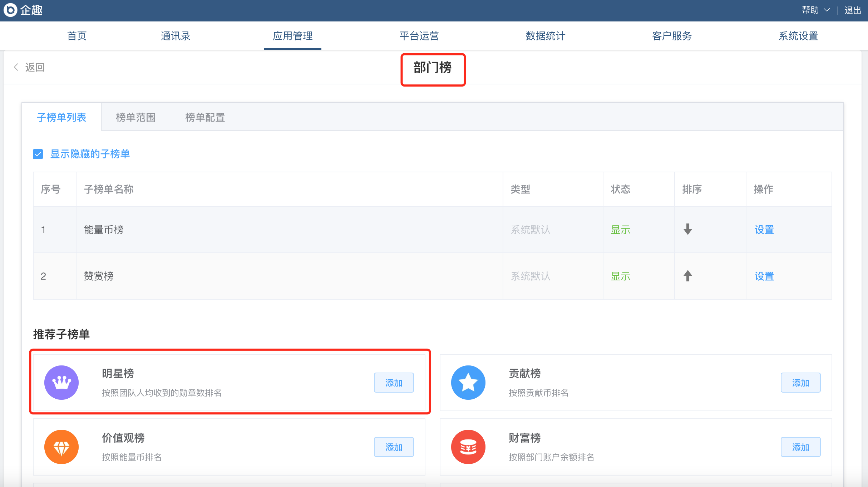Click the back chevron beside 返回
Screen dimensions: 868x487
tap(16, 67)
